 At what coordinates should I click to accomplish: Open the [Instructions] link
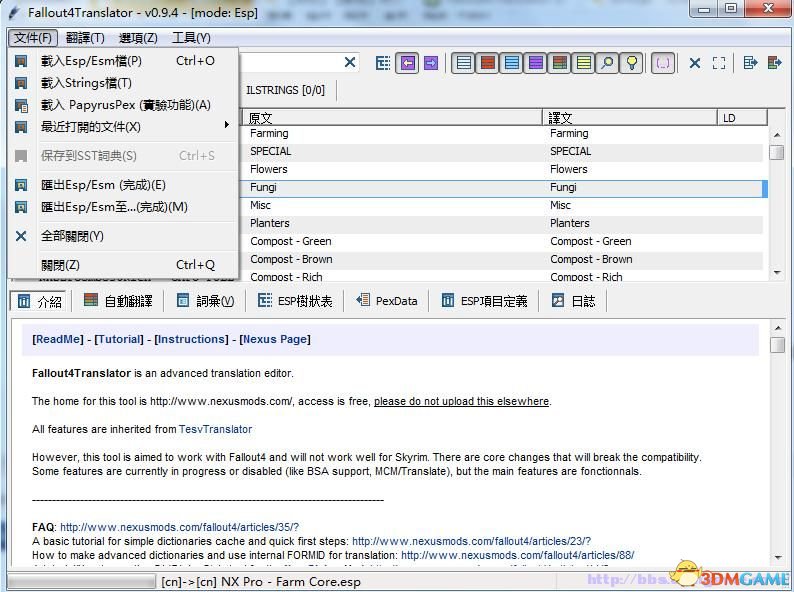click(191, 339)
